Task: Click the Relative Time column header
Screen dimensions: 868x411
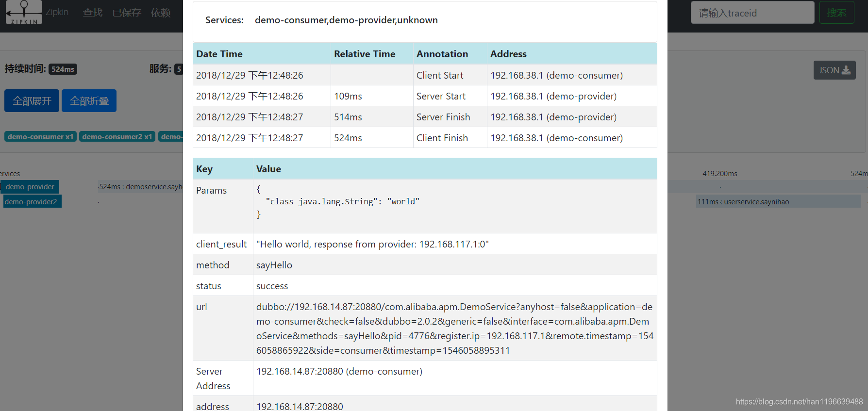Action: tap(372, 54)
